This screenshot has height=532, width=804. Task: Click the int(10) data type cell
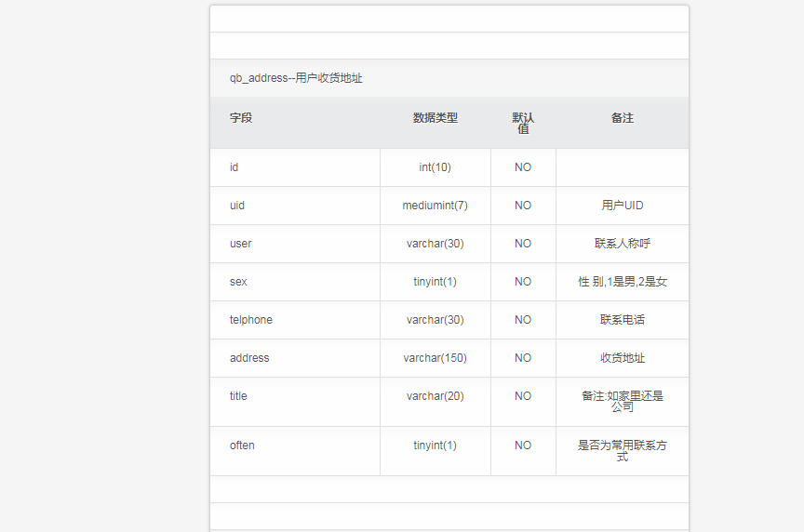click(x=435, y=167)
